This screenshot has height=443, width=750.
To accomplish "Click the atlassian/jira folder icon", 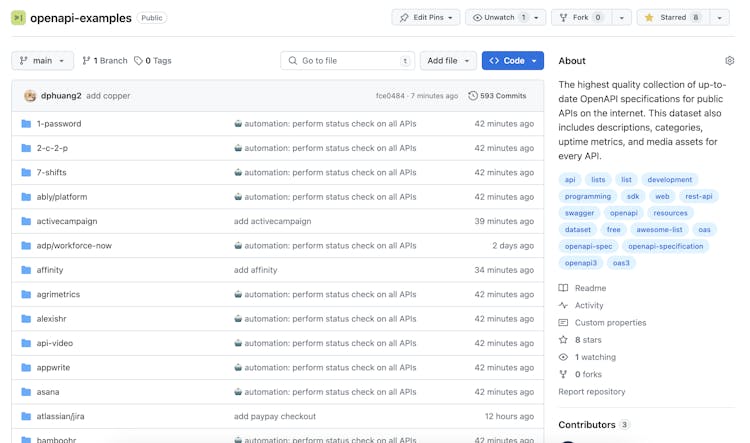I will coord(26,417).
